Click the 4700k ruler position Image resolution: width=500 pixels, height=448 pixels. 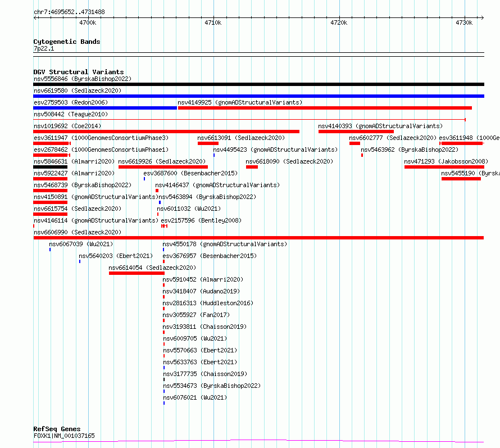point(88,22)
